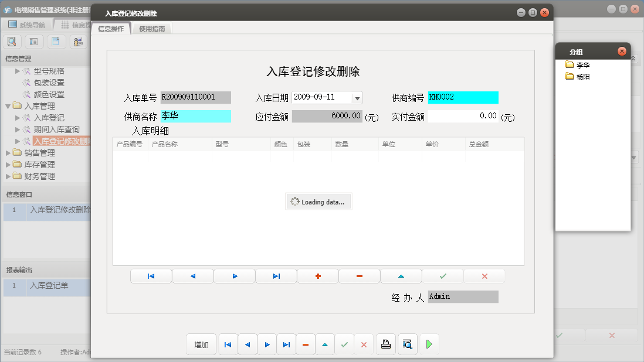Select the print icon in the bottom toolbar
Viewport: 644px width, 362px height.
pyautogui.click(x=386, y=344)
